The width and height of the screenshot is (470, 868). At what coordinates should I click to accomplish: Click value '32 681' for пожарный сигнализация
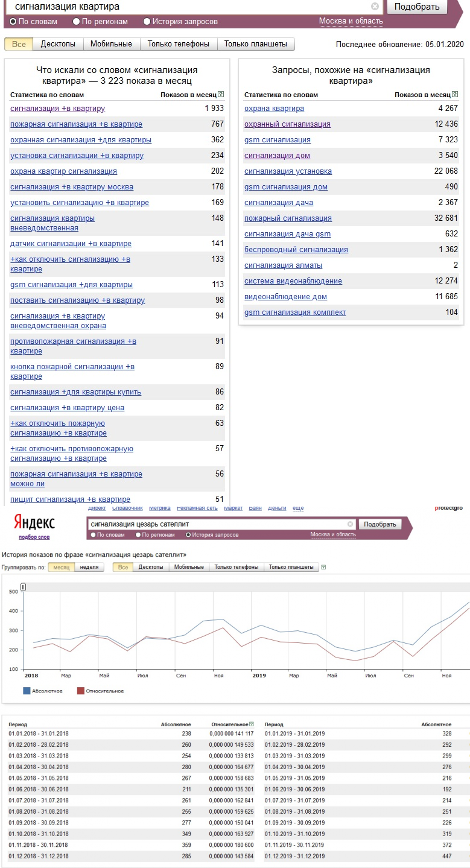pyautogui.click(x=446, y=218)
